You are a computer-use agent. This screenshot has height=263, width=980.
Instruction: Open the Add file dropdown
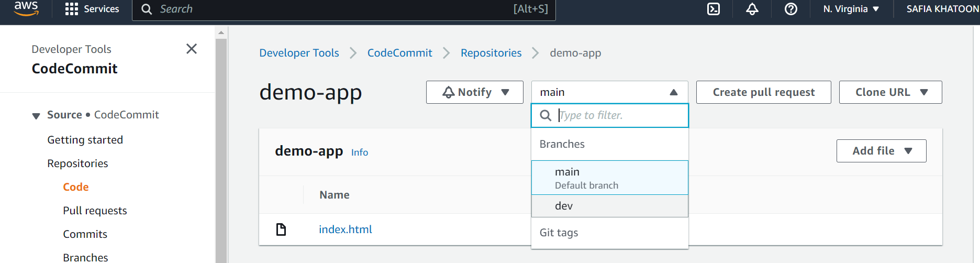pyautogui.click(x=882, y=151)
